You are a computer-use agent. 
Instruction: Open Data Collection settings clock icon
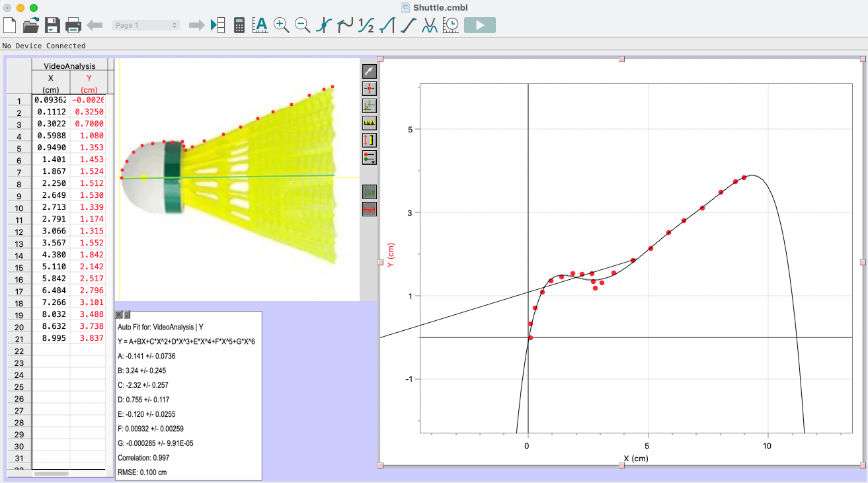coord(451,25)
